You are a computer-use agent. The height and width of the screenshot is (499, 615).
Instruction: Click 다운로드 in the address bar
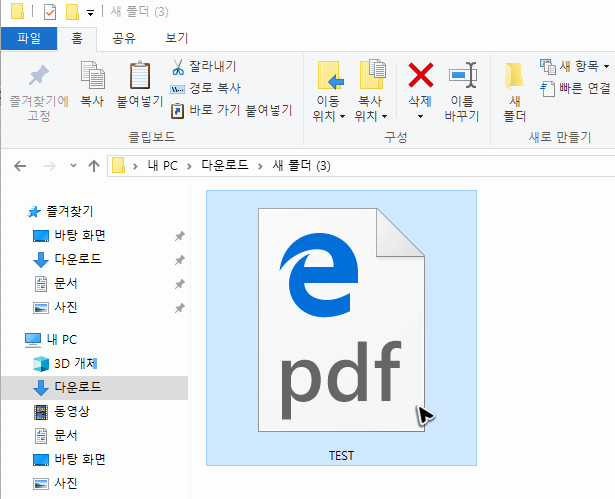pyautogui.click(x=225, y=166)
